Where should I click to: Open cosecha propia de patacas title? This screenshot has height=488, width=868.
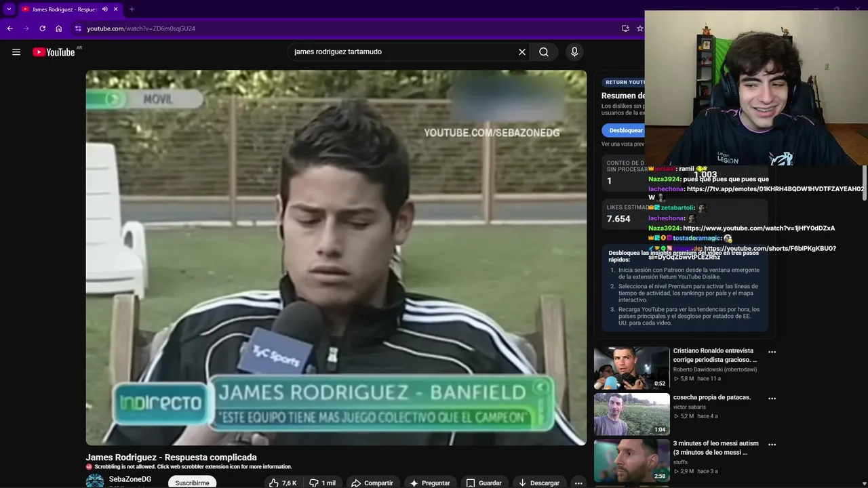click(x=712, y=397)
